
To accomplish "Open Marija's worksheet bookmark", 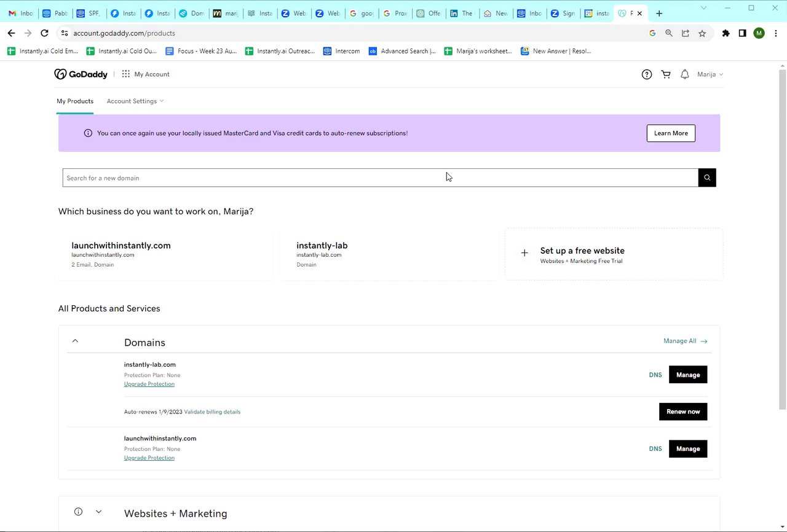I will click(x=478, y=51).
